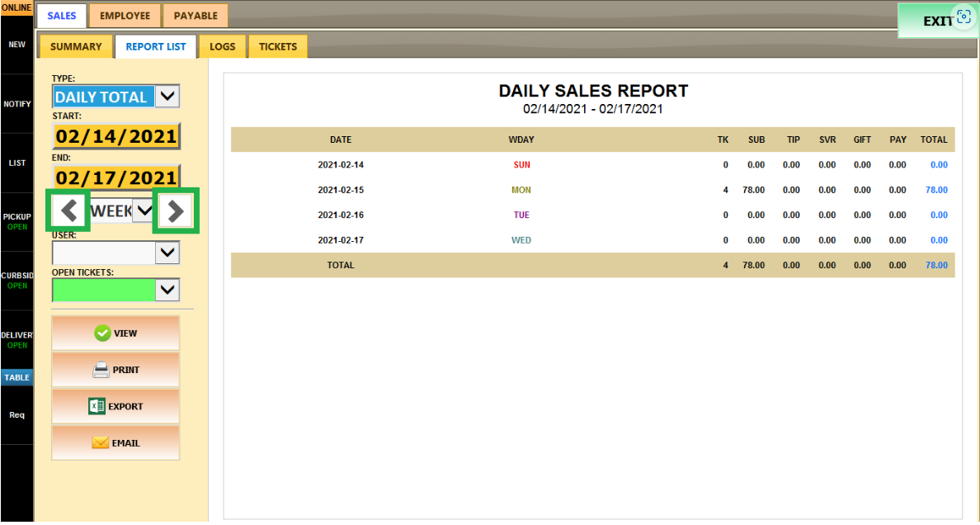Select CURBSIDE OPEN in the sidebar
Viewport: 980px width, 525px height.
pos(16,281)
